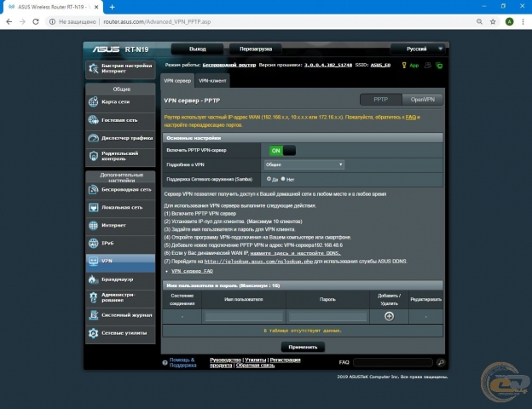Click the connected clients status icon
This screenshot has height=409, width=532.
428,65
